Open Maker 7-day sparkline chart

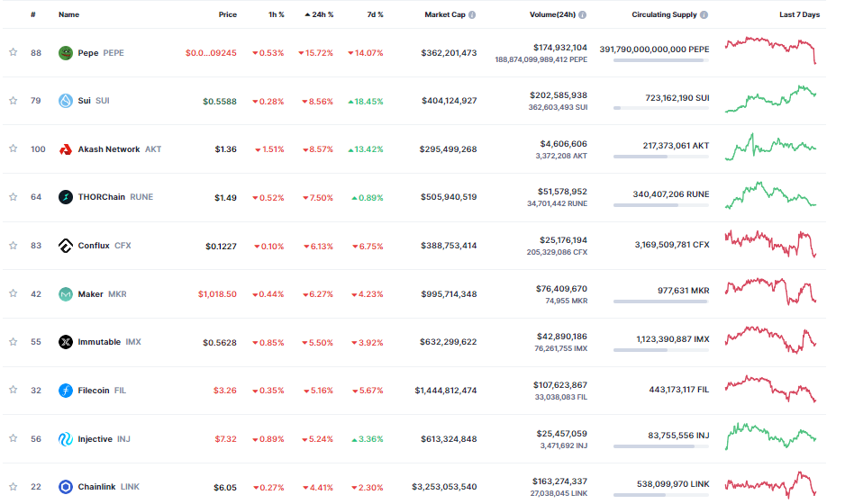[770, 292]
